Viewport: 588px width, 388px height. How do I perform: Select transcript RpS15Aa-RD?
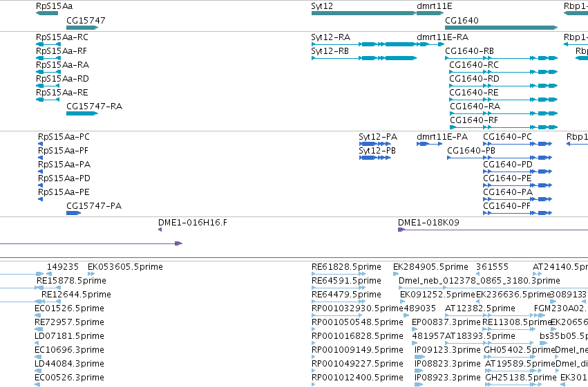click(62, 79)
